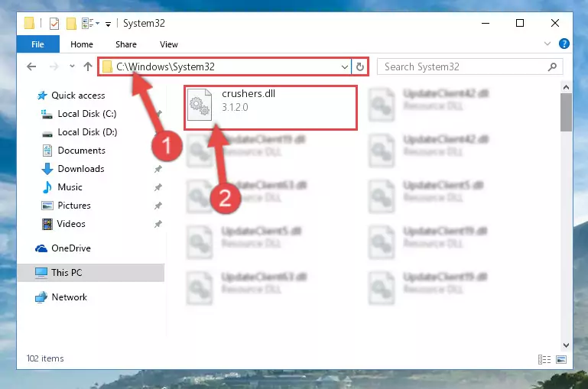
Task: Click the scrollbar up arrow
Action: (567, 87)
